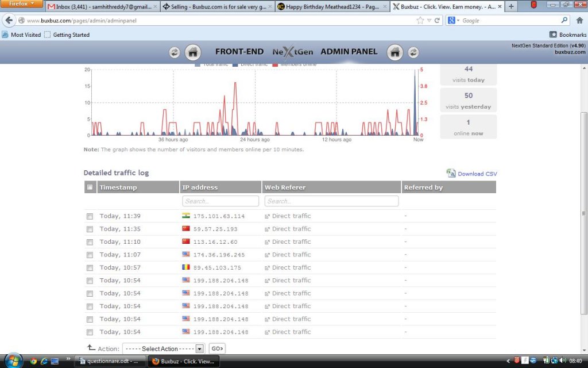This screenshot has height=368, width=588.
Task: Go to FRONT-END in the header
Action: (x=239, y=51)
